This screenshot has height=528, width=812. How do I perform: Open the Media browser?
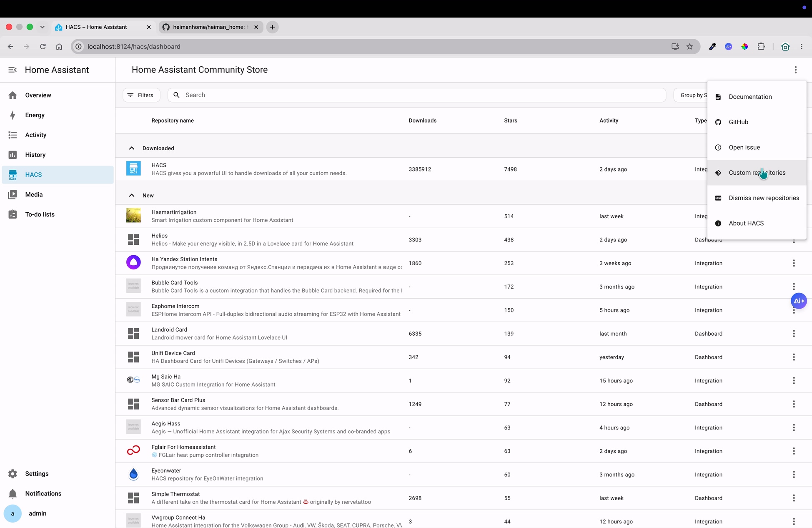[58, 194]
